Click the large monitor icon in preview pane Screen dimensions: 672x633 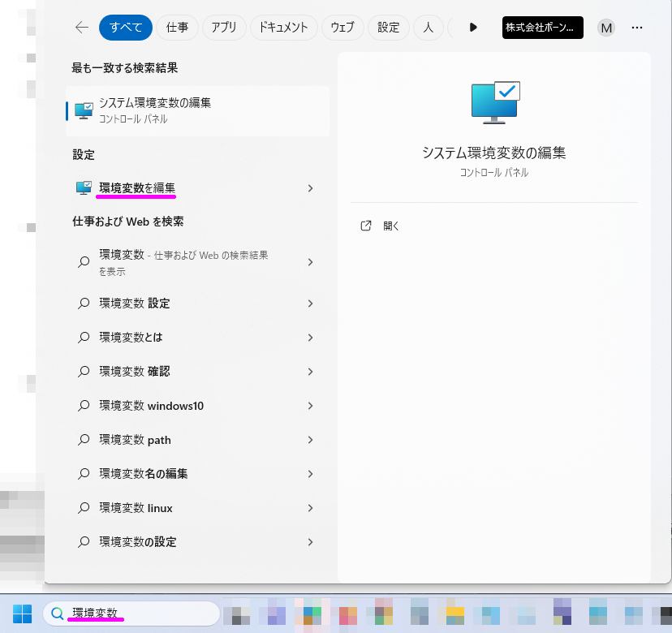(495, 103)
